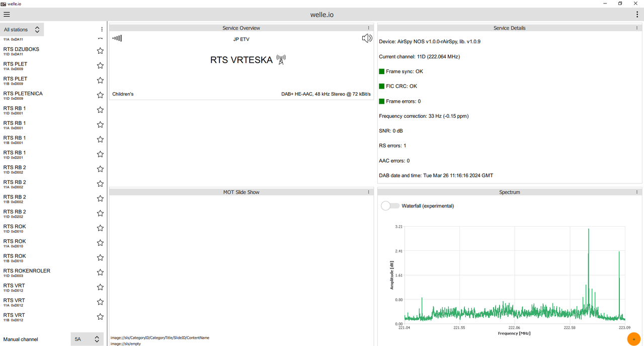This screenshot has width=644, height=346.
Task: Play RTS RB 2 with ID 0xD202
Action: (x=15, y=212)
